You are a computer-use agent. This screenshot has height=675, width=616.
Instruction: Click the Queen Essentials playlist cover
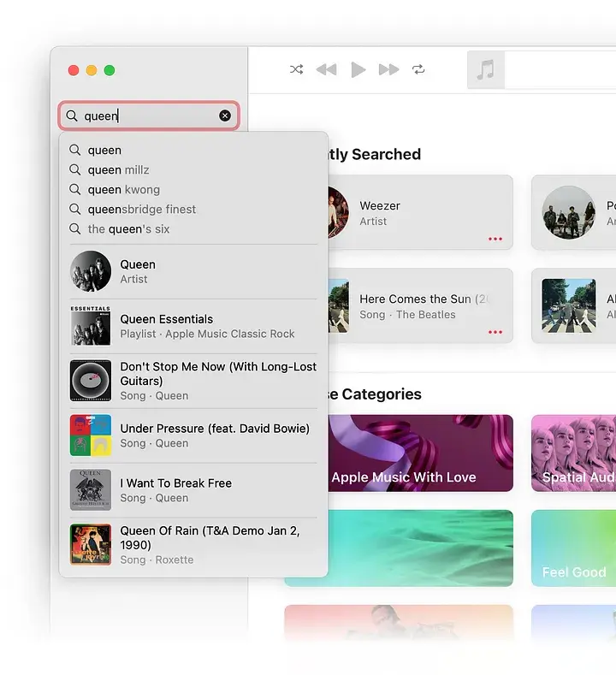pyautogui.click(x=91, y=326)
